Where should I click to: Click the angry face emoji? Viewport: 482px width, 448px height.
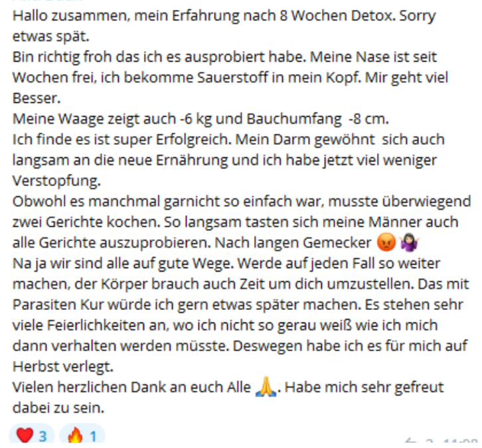[385, 242]
